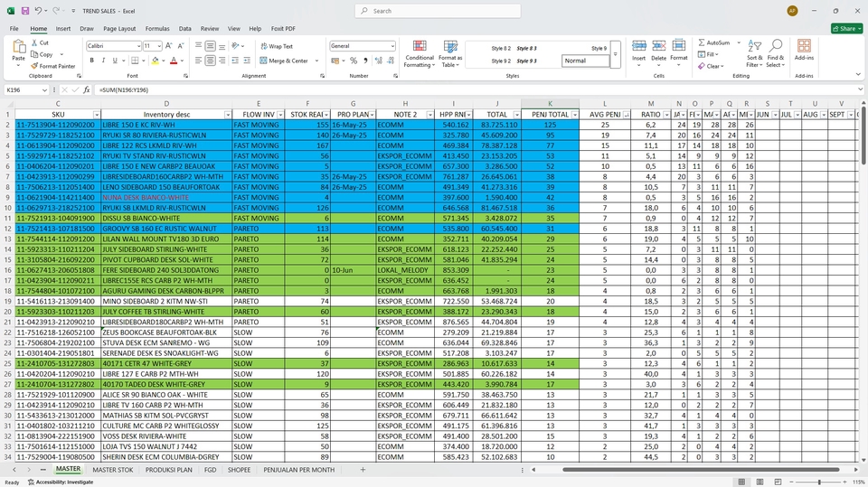Screen dimensions: 868x487
Task: Click Merge & Center button
Action: point(283,61)
